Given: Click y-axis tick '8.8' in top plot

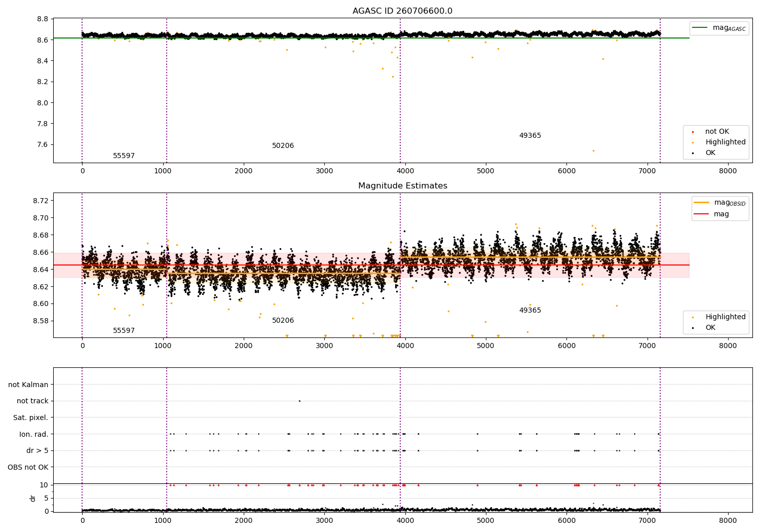Looking at the screenshot, I should pyautogui.click(x=43, y=19).
